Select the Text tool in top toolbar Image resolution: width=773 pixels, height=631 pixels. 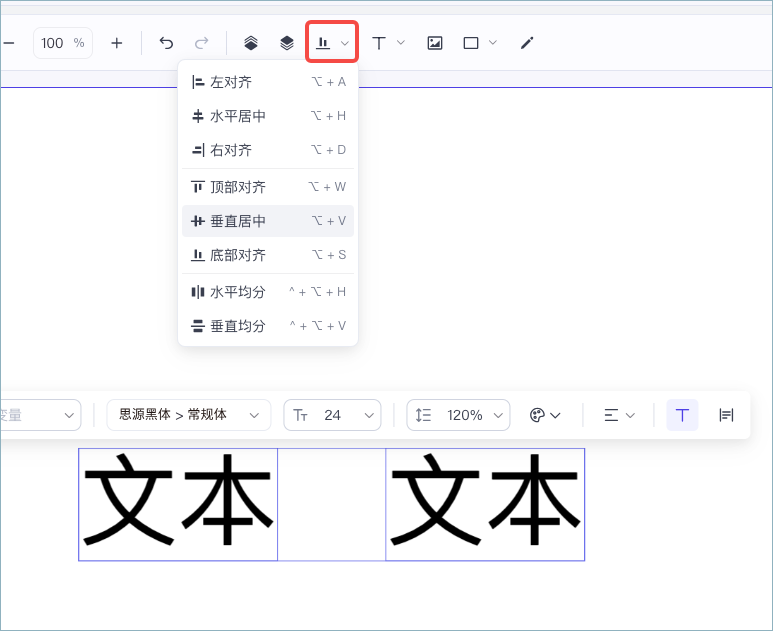pyautogui.click(x=379, y=43)
